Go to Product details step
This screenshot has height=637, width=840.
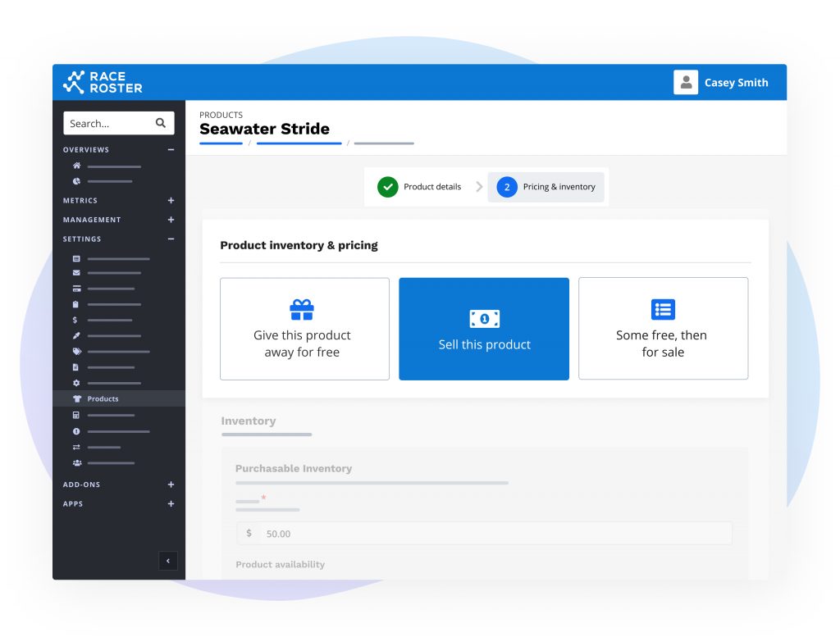point(420,187)
